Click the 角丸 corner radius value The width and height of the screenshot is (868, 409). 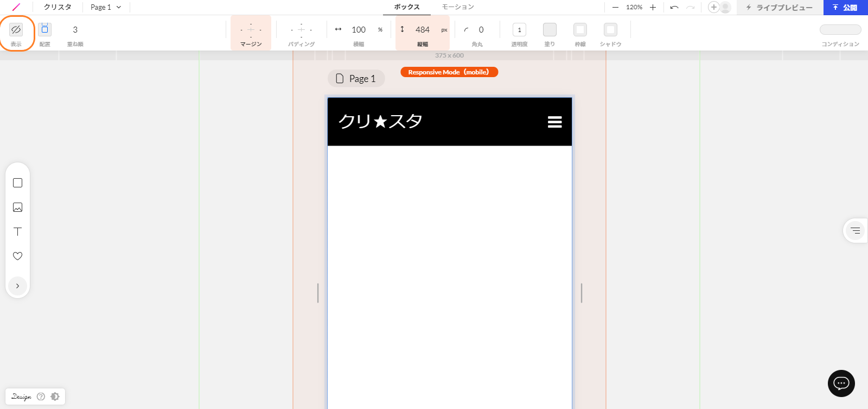[x=481, y=30]
